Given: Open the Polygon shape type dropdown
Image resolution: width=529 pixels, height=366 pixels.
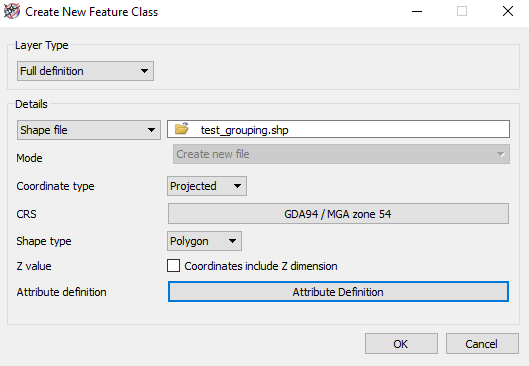Looking at the screenshot, I should 204,241.
